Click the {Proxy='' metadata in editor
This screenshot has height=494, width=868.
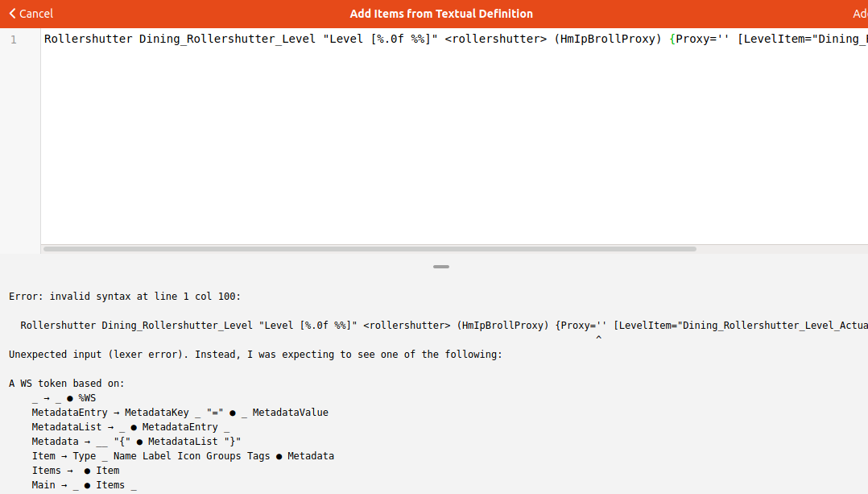699,39
